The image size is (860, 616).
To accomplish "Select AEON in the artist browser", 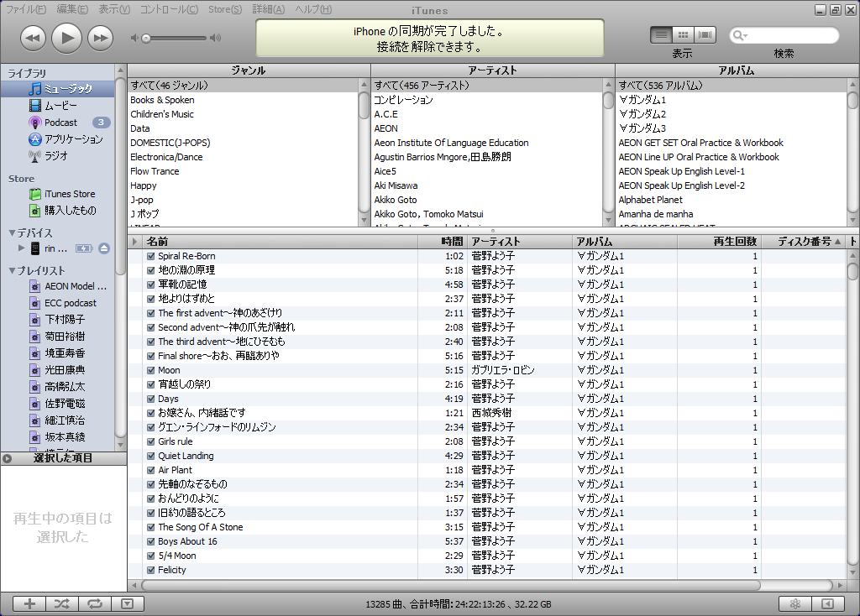I will pyautogui.click(x=488, y=128).
